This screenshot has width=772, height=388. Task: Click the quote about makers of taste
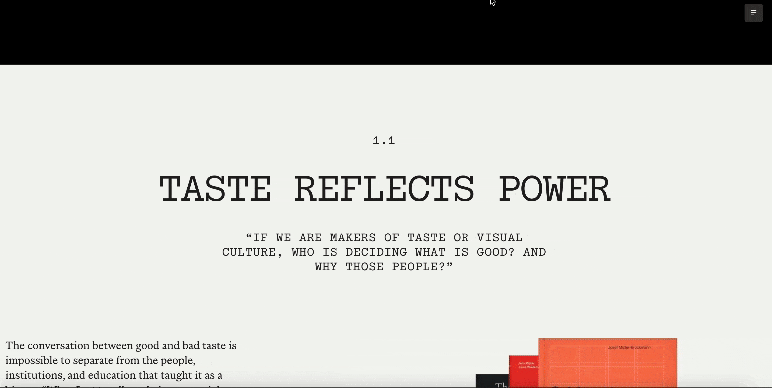pyautogui.click(x=384, y=252)
